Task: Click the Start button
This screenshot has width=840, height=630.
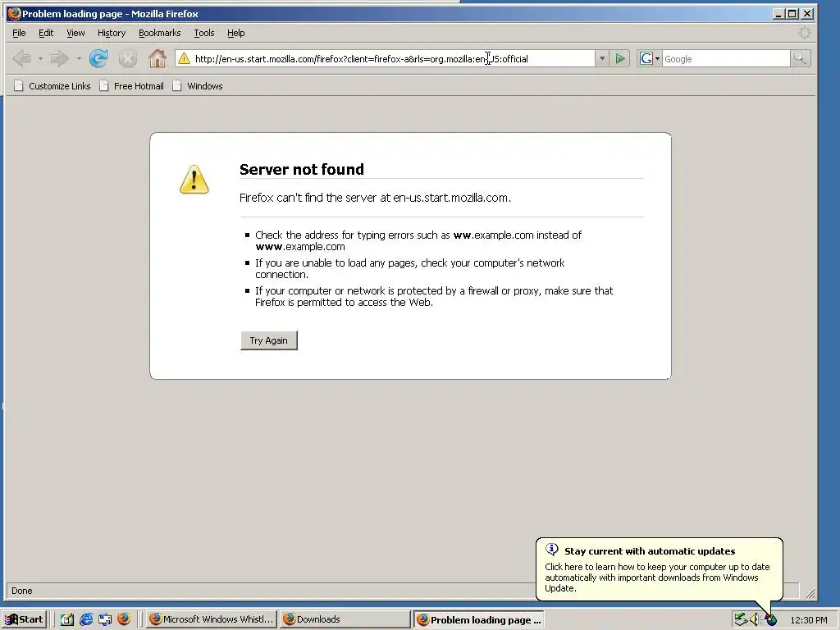Action: (25, 619)
